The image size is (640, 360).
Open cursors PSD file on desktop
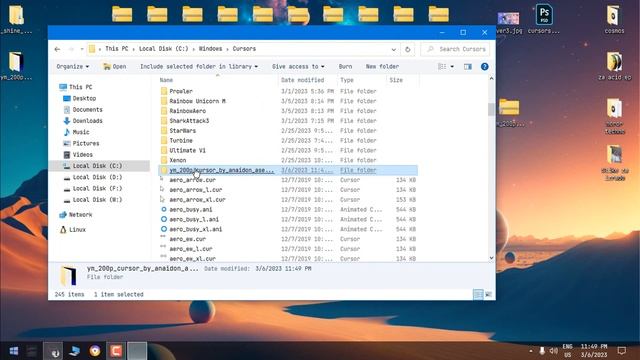(544, 19)
